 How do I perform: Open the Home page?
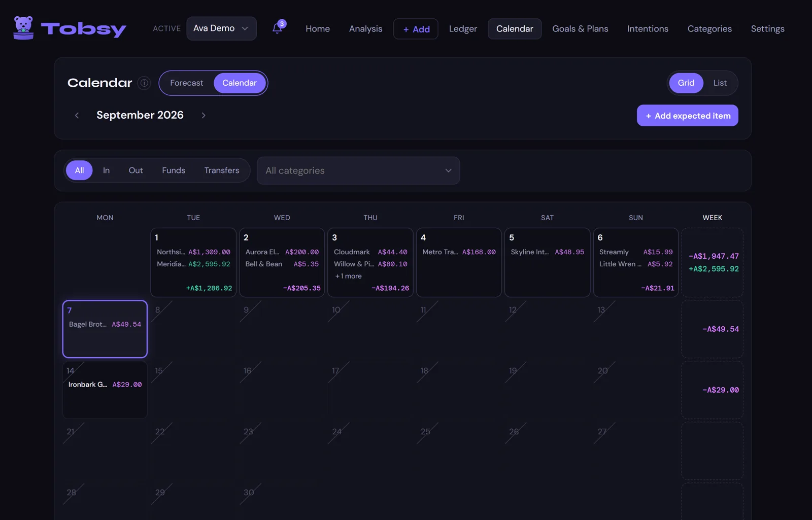(x=318, y=29)
